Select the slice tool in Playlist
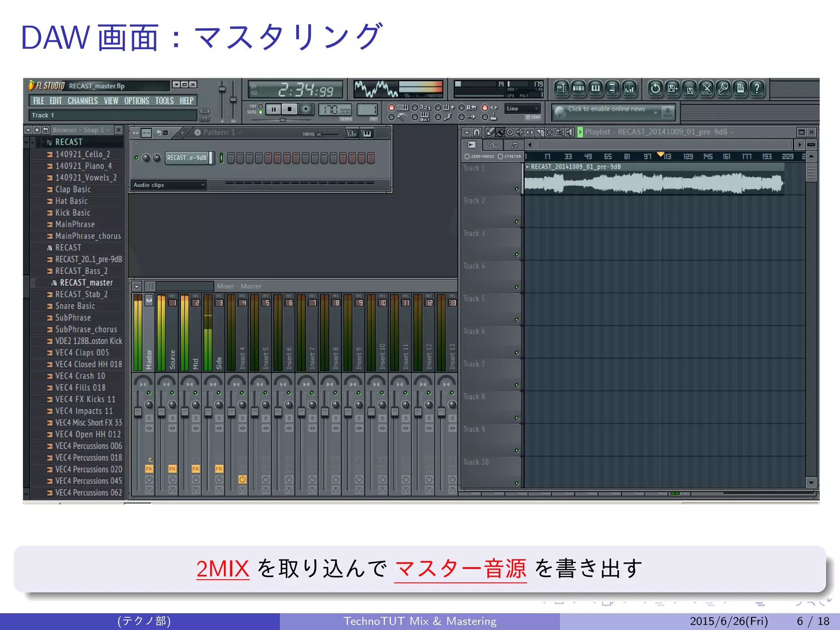 (540, 132)
